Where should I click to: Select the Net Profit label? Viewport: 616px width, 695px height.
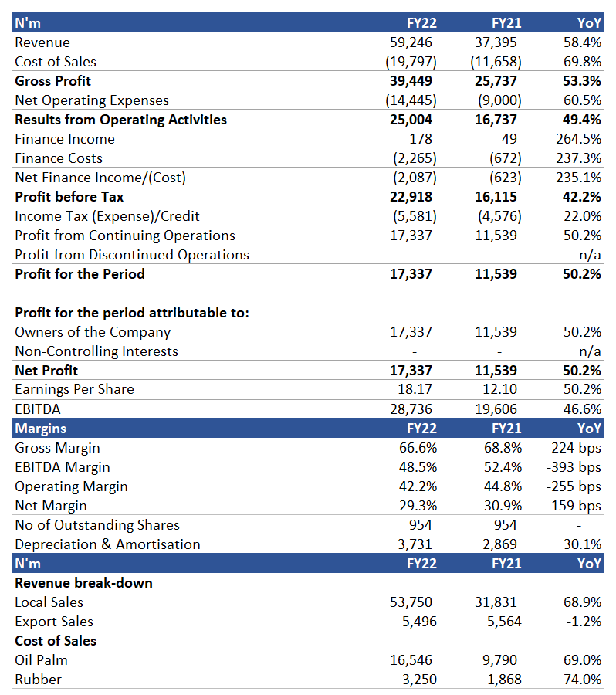click(46, 371)
